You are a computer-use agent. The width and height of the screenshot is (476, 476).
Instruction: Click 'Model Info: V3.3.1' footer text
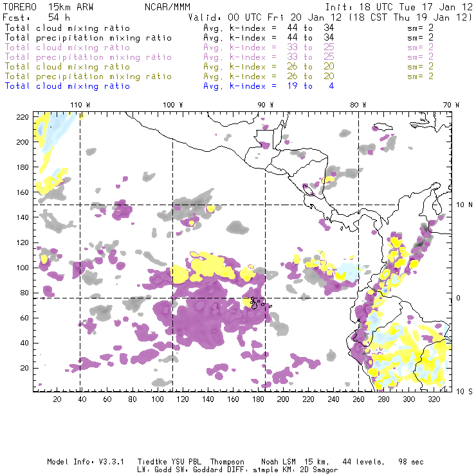point(86,462)
